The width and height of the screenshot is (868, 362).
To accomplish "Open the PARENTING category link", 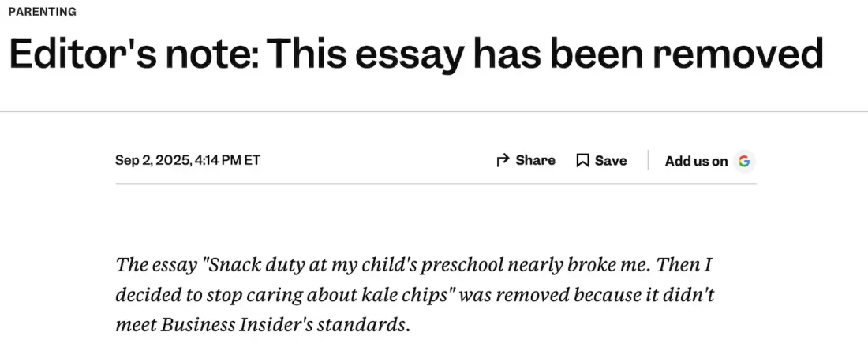I will click(42, 12).
